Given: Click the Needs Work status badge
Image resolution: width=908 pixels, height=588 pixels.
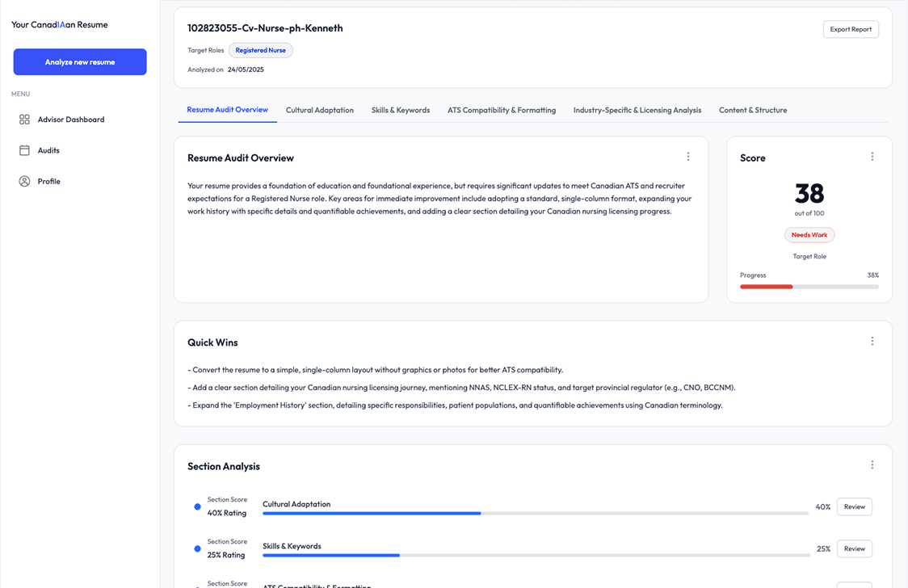Looking at the screenshot, I should click(809, 235).
